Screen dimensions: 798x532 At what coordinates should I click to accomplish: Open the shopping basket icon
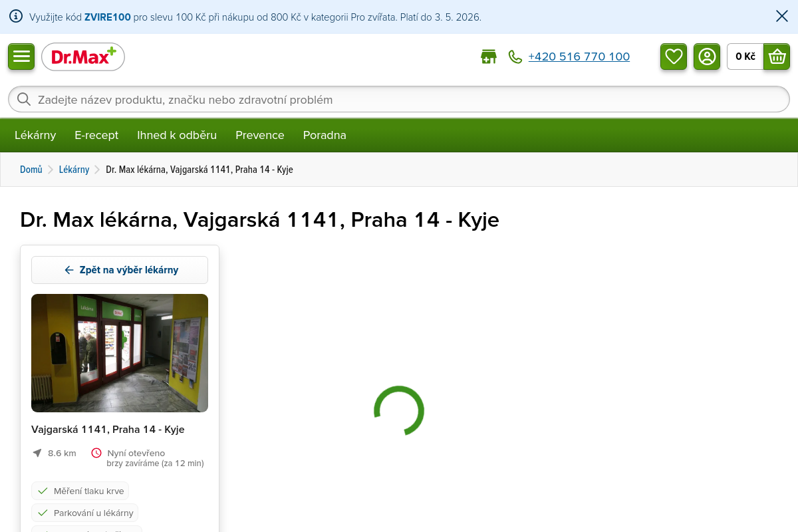(777, 57)
